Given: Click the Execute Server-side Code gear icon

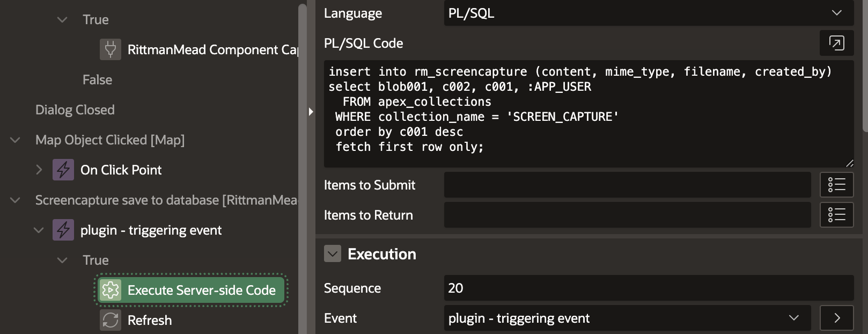Looking at the screenshot, I should [x=111, y=290].
